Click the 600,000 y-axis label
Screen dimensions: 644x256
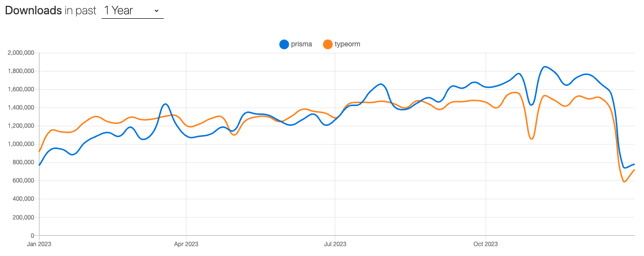(x=23, y=181)
